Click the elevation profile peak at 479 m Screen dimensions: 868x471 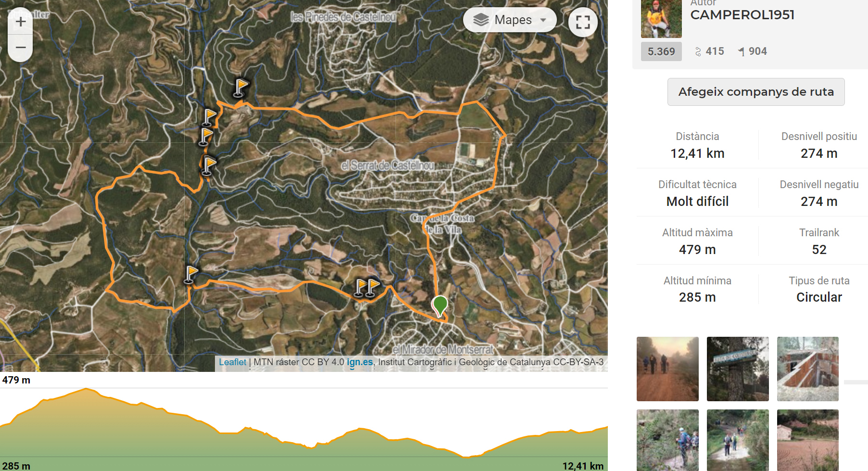[86, 389]
